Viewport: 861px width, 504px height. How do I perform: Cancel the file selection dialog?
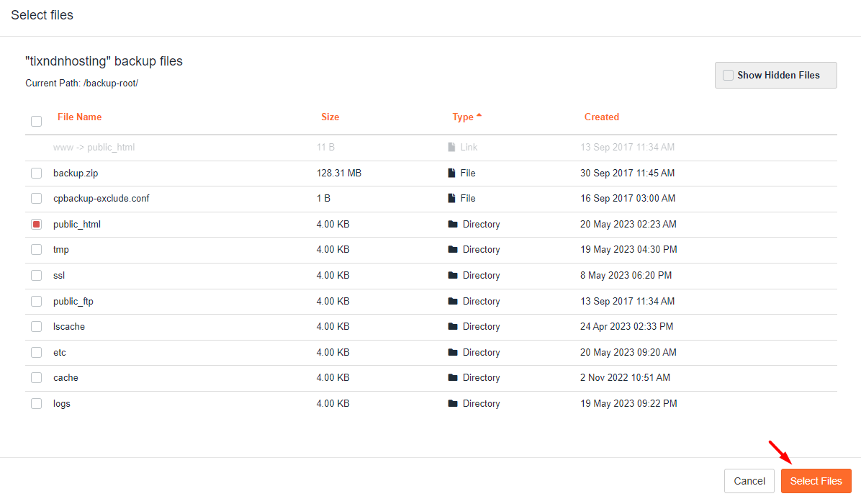click(x=749, y=481)
